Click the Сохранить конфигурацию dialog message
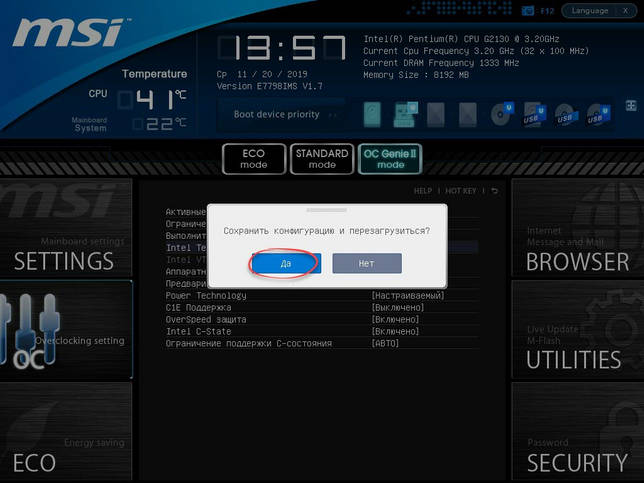The width and height of the screenshot is (644, 483). (327, 231)
